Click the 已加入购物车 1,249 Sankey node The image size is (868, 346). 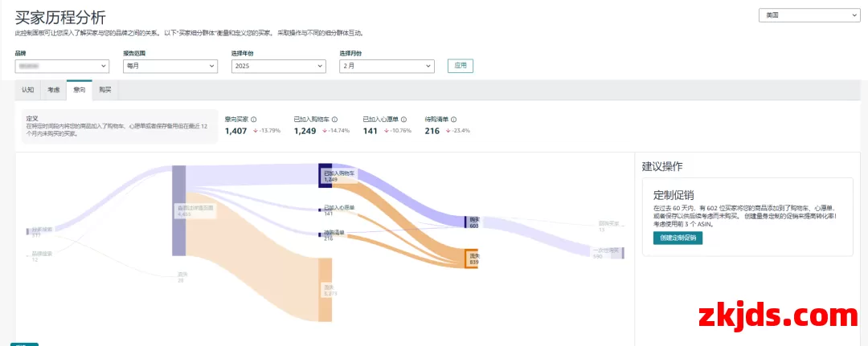[325, 174]
